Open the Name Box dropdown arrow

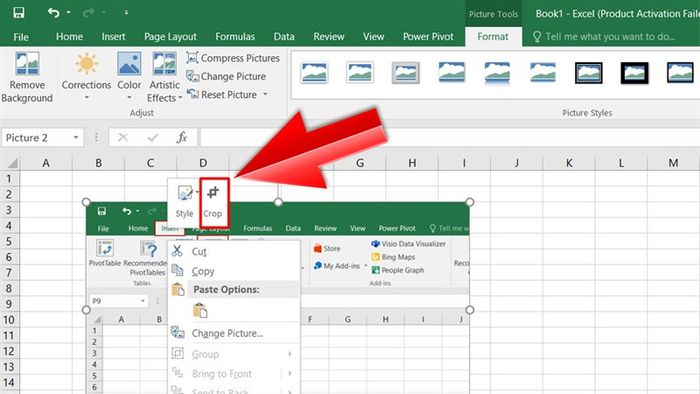76,137
